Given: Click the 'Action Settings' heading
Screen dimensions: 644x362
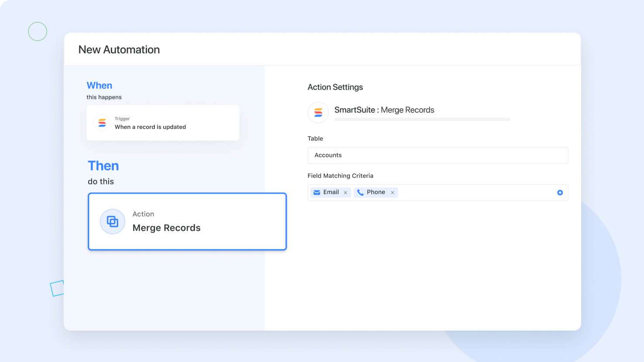Looking at the screenshot, I should click(335, 87).
